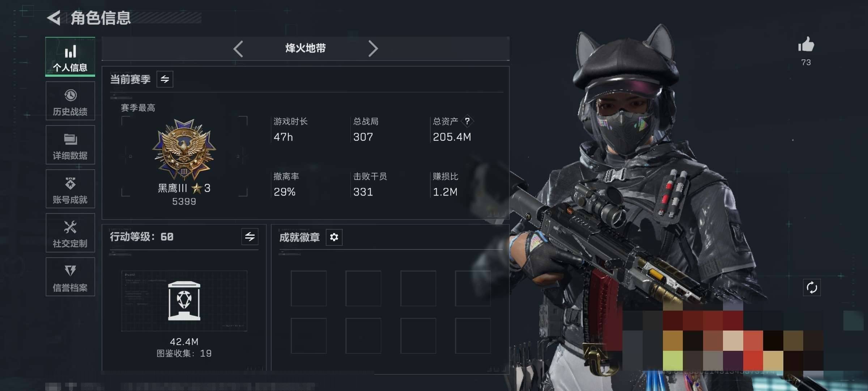Open the 历史战绩 history tab
Viewport: 868px width, 391px height.
click(x=70, y=101)
